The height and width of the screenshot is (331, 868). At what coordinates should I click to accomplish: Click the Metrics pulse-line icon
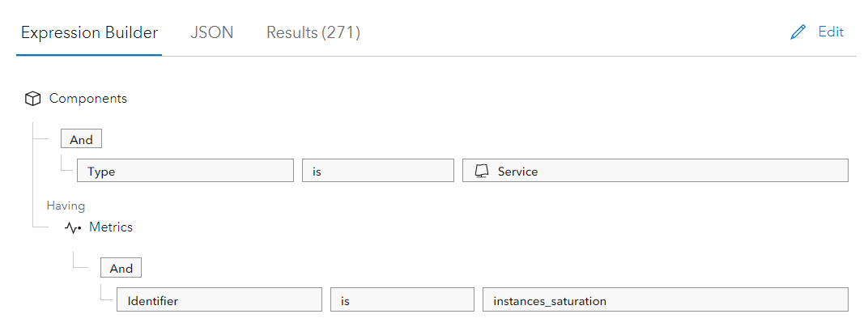pos(74,228)
